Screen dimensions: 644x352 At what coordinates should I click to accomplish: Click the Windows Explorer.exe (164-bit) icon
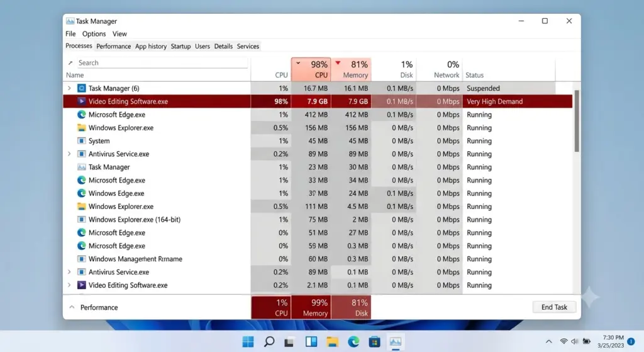click(x=81, y=220)
